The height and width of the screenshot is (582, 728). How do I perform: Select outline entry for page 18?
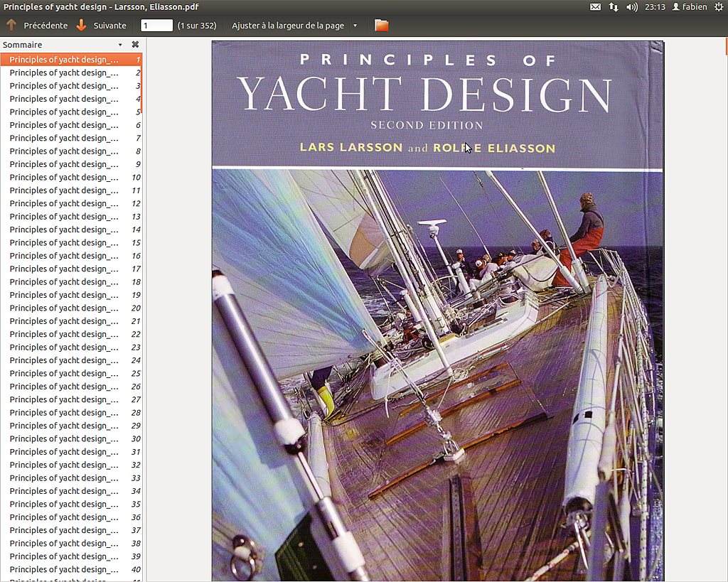click(72, 282)
